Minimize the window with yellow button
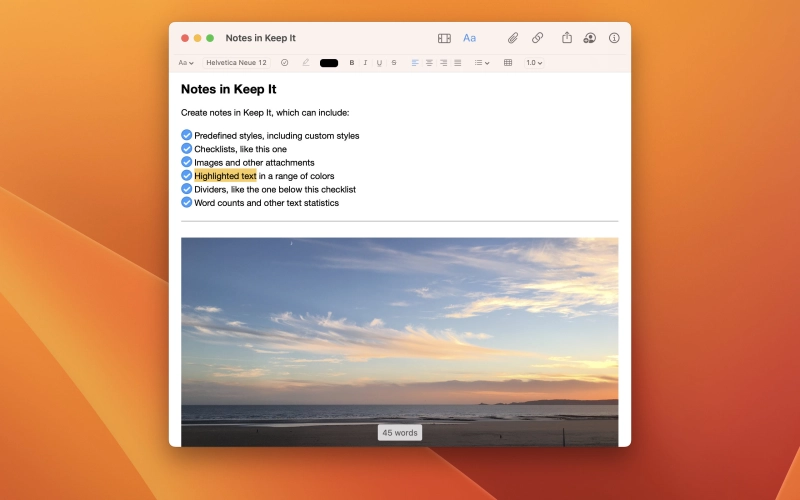Screen dimensions: 800x500 tap(197, 38)
